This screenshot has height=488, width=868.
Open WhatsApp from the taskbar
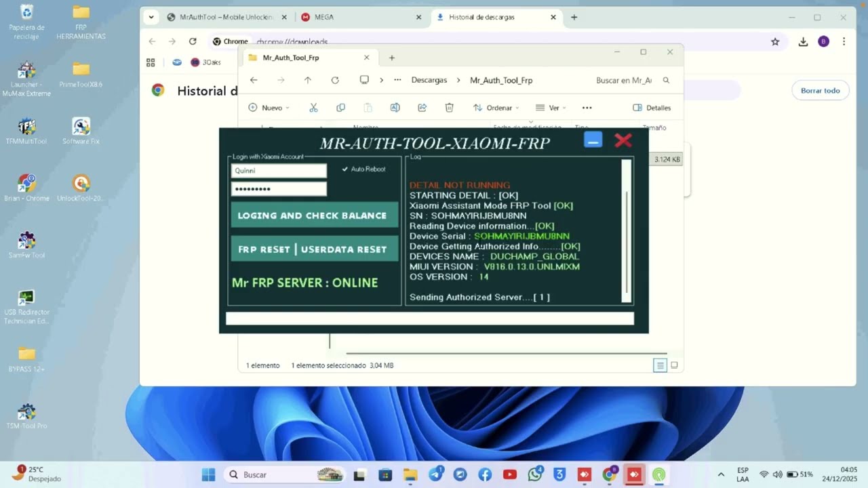point(535,474)
